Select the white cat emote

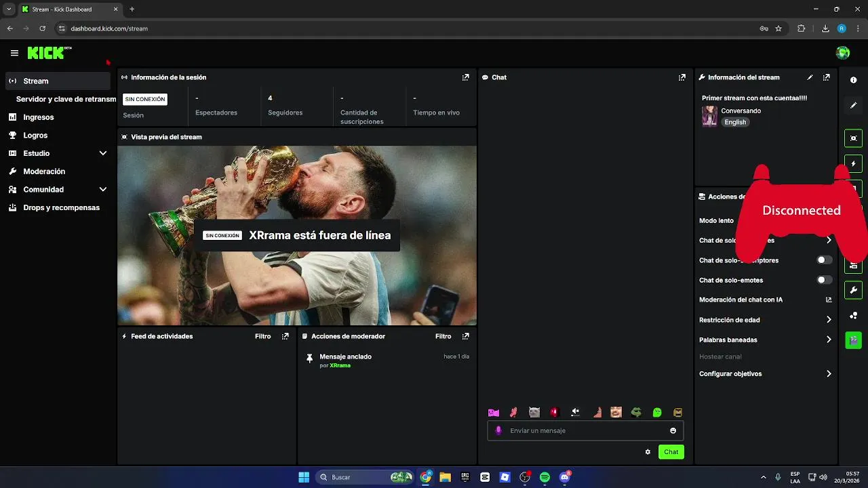pyautogui.click(x=534, y=412)
